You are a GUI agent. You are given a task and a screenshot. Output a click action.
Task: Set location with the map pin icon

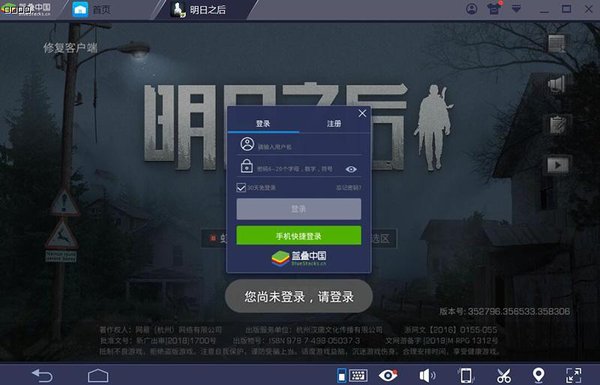click(x=538, y=375)
